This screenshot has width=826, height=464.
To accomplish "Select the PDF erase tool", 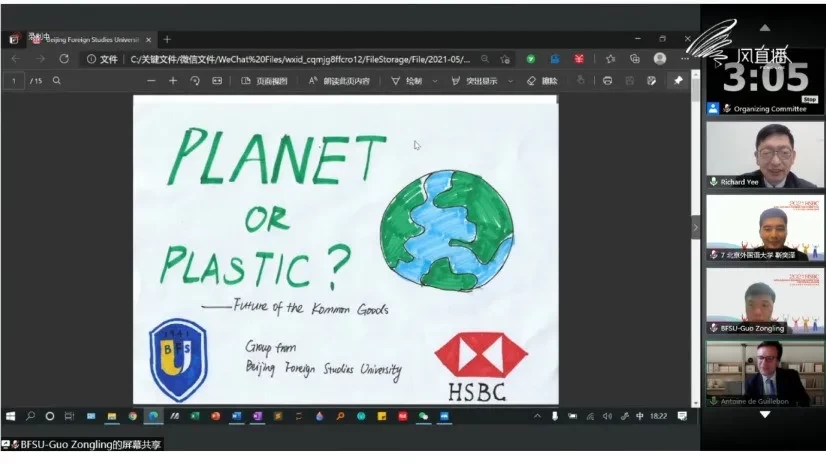I will (542, 81).
